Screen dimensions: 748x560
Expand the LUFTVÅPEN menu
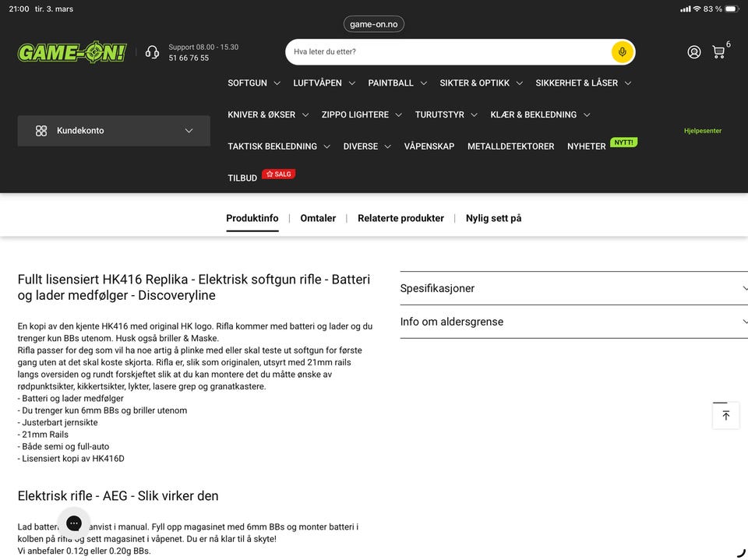point(324,83)
